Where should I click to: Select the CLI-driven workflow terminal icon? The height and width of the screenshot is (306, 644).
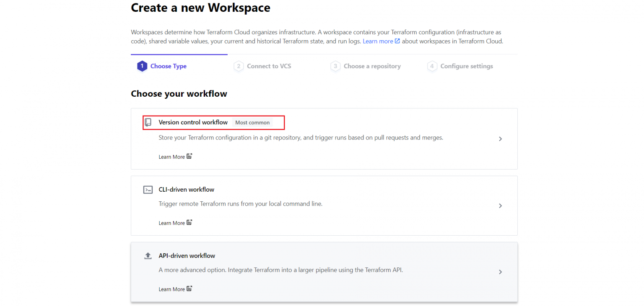click(148, 189)
